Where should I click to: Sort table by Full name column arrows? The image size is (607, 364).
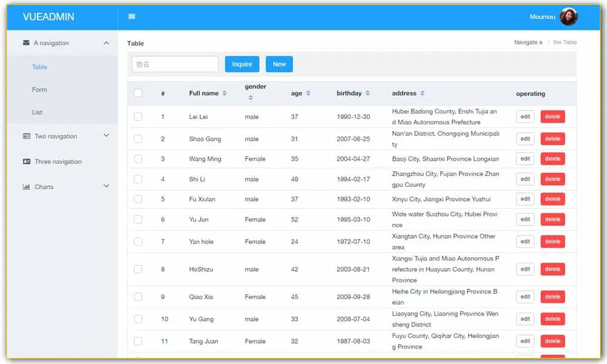pyautogui.click(x=225, y=93)
